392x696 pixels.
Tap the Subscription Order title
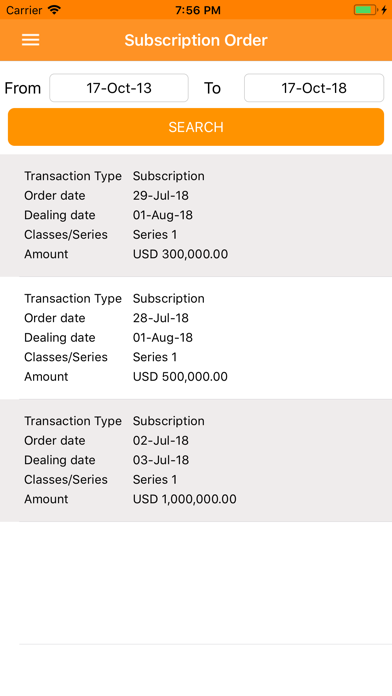coord(196,40)
